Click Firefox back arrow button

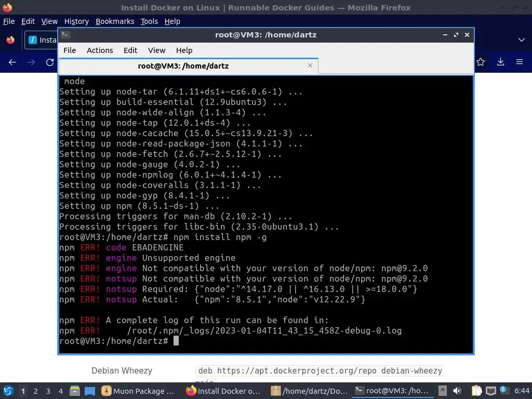tap(12, 62)
